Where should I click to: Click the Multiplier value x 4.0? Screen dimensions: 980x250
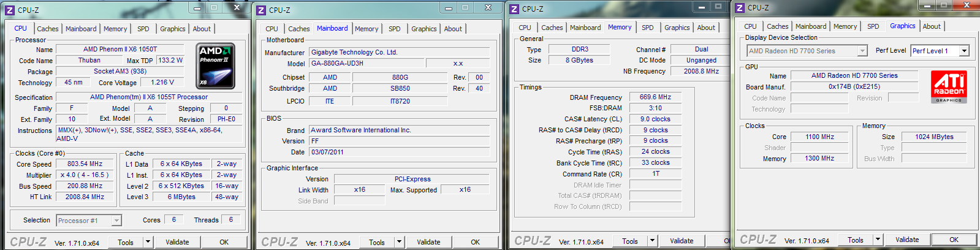pos(85,175)
